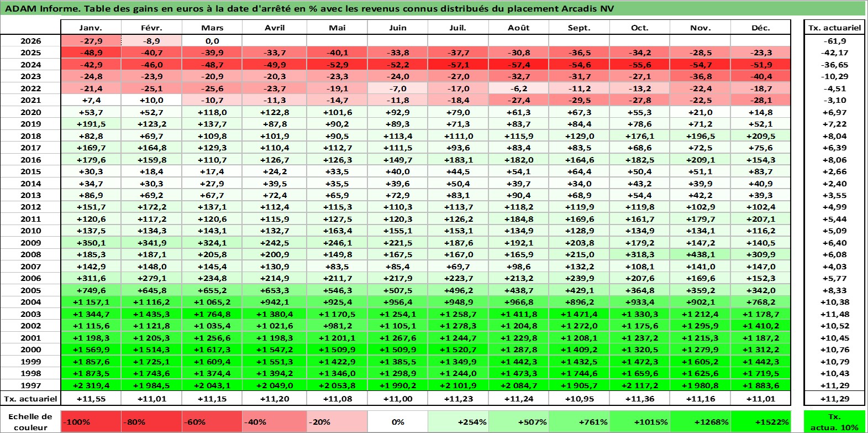Pick the +1522% bright green legend swatch
Image resolution: width=868 pixels, height=433 pixels.
[761, 421]
